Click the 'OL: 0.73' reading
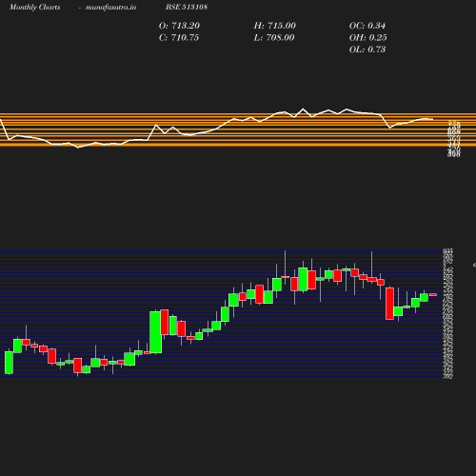This screenshot has height=476, width=476. [x=367, y=50]
